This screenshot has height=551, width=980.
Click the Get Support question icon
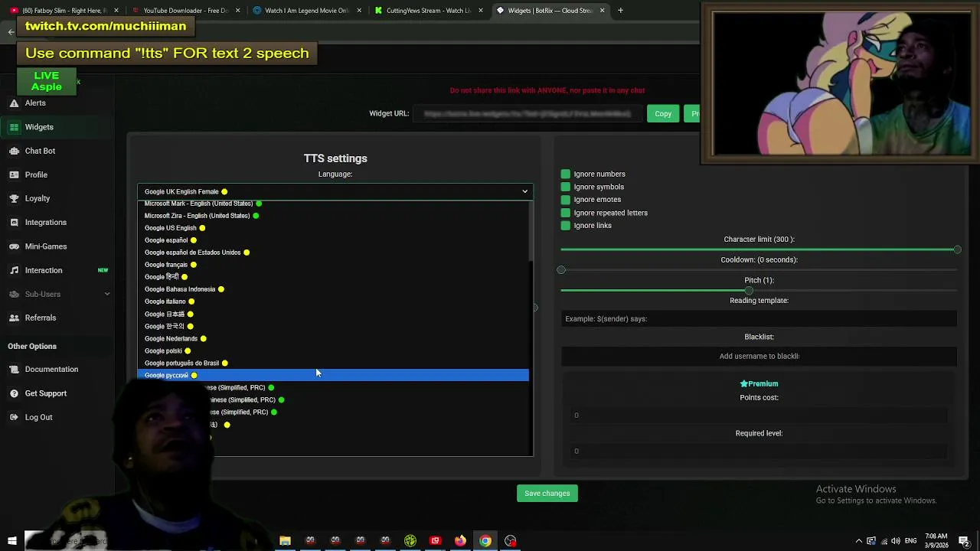[15, 393]
